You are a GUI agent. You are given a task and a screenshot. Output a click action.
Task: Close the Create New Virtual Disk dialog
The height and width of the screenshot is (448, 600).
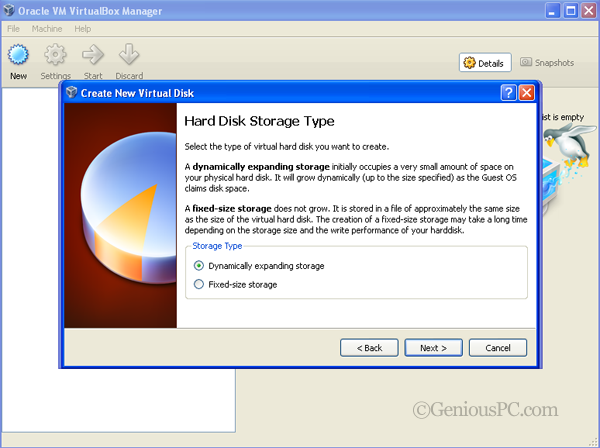[x=527, y=93]
